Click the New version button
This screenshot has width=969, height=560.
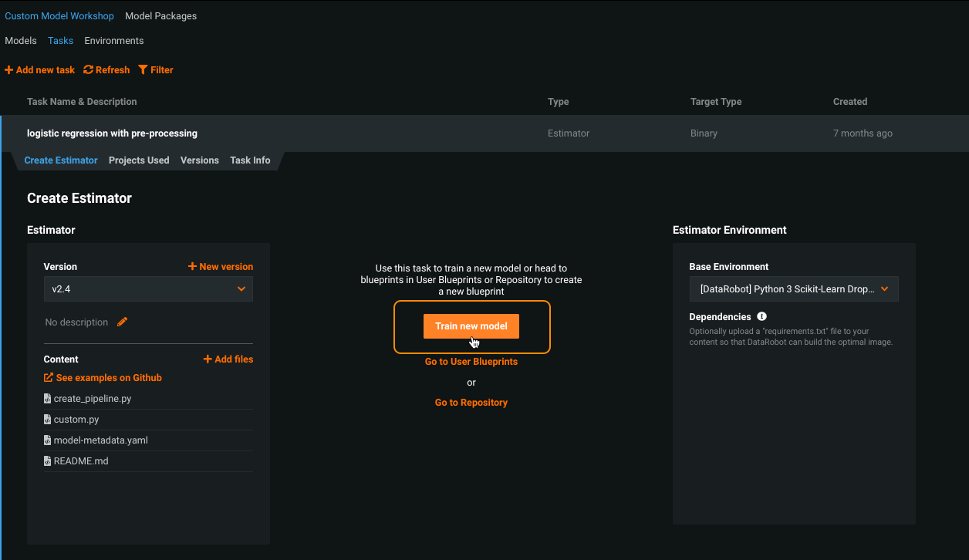pos(221,267)
